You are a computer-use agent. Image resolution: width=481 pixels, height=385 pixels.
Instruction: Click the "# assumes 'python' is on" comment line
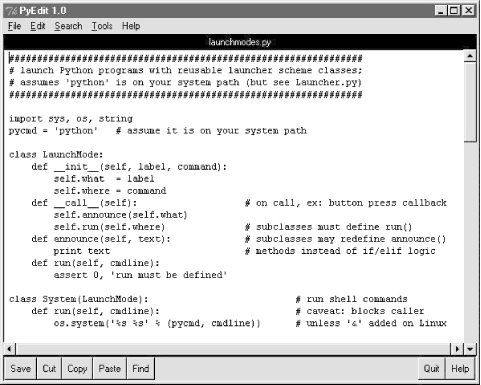point(185,82)
